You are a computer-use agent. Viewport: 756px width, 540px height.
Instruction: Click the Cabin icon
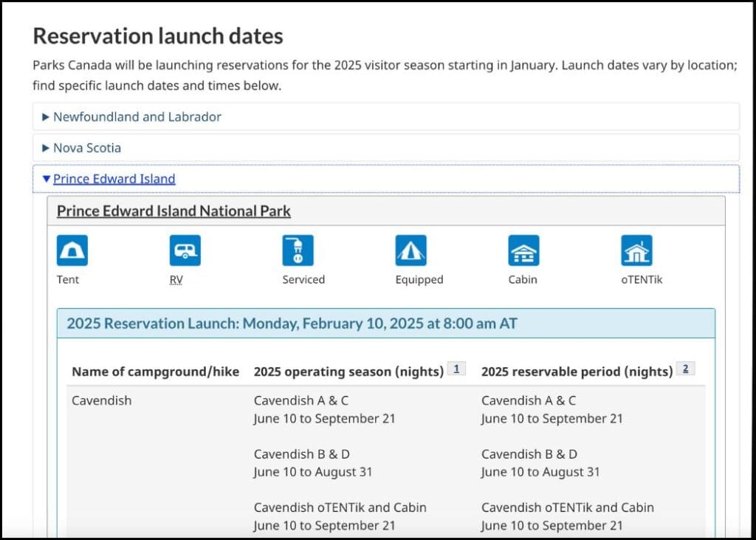(523, 250)
